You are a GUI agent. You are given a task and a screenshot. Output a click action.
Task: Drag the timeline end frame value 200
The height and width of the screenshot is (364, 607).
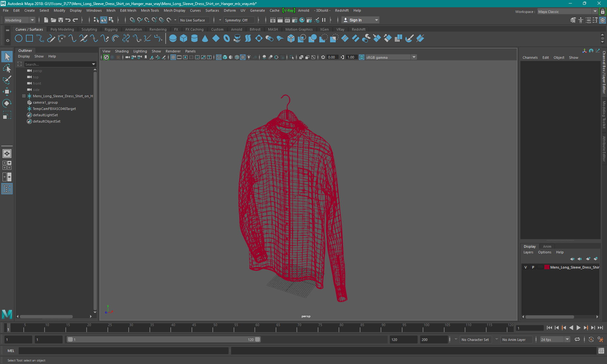tap(436, 339)
